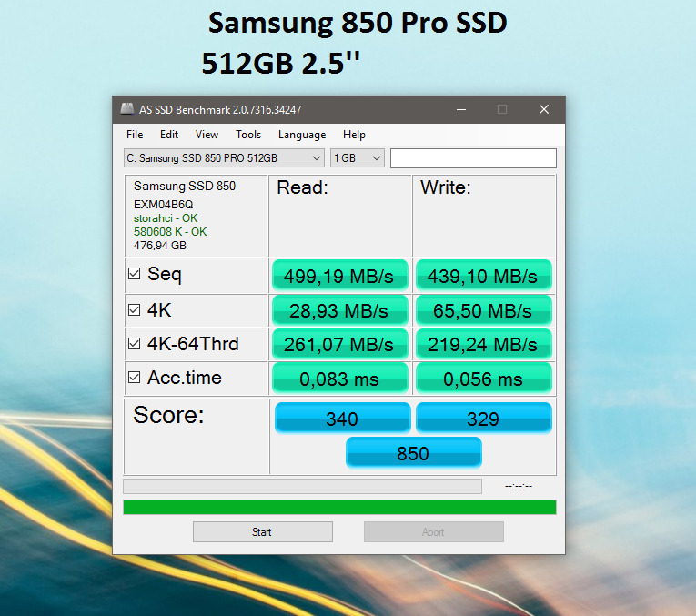Screen dimensions: 696x616
Task: Click the AS SSD Benchmark title bar icon
Action: 127,109
